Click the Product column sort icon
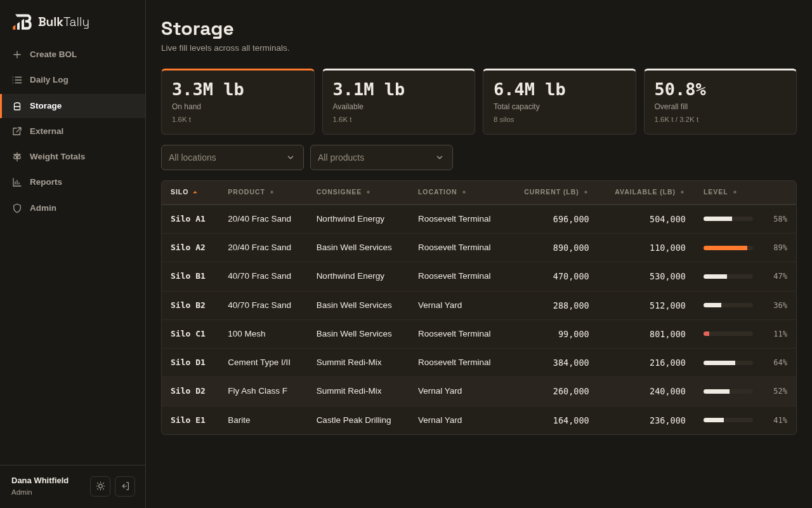Image resolution: width=812 pixels, height=508 pixels. (x=272, y=192)
